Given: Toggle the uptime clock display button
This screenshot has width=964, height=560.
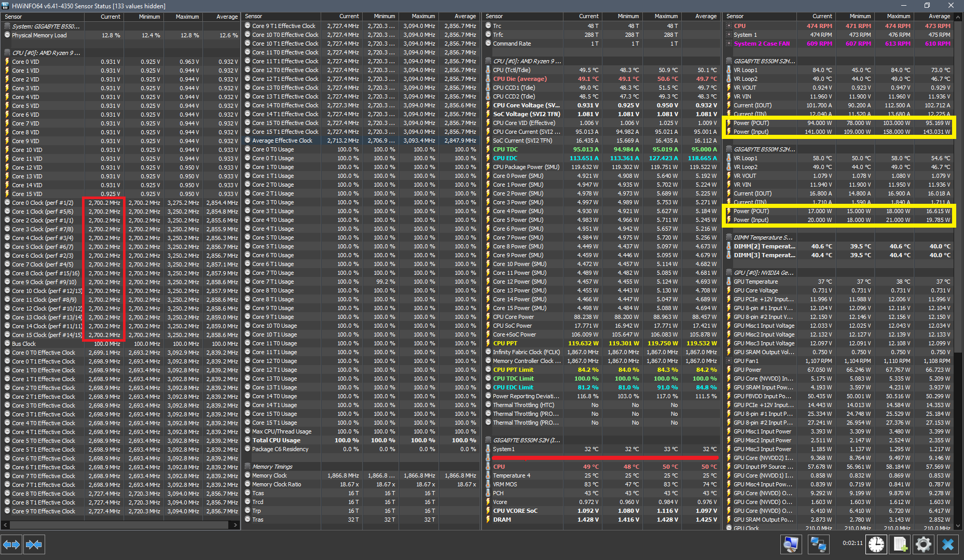Looking at the screenshot, I should (876, 544).
